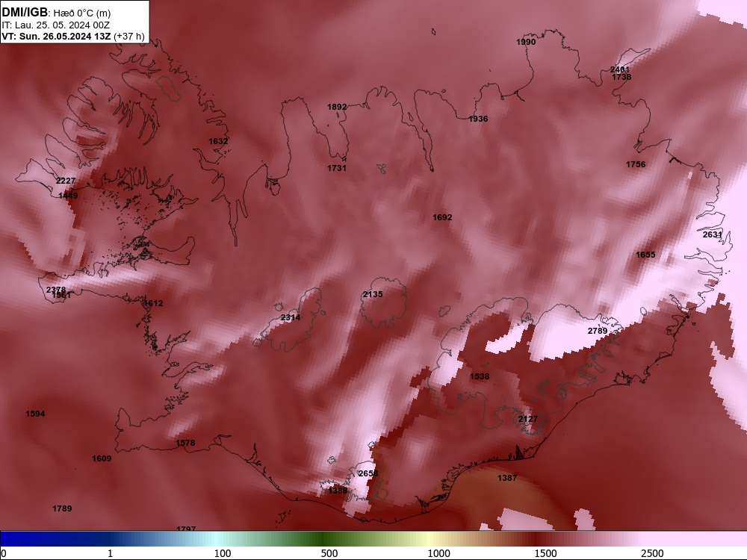Viewport: 747px width, 560px height.
Task: Click the map value 2127
Action: 528,419
